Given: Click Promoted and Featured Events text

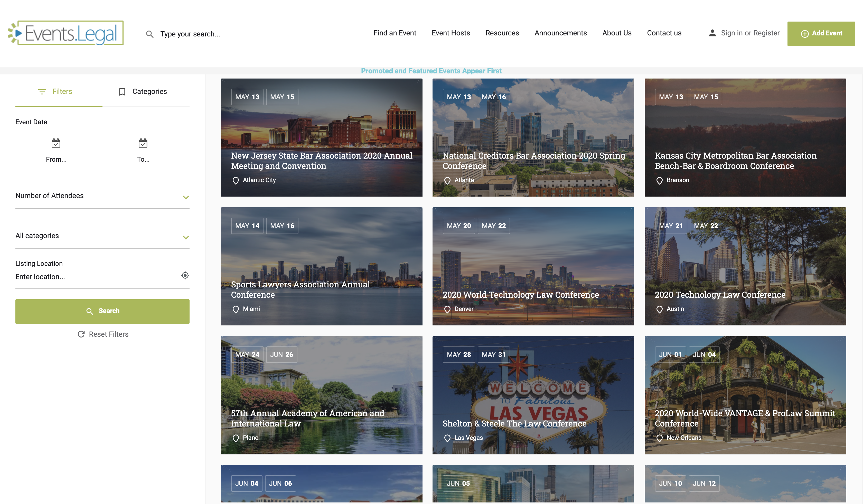Looking at the screenshot, I should (x=431, y=71).
